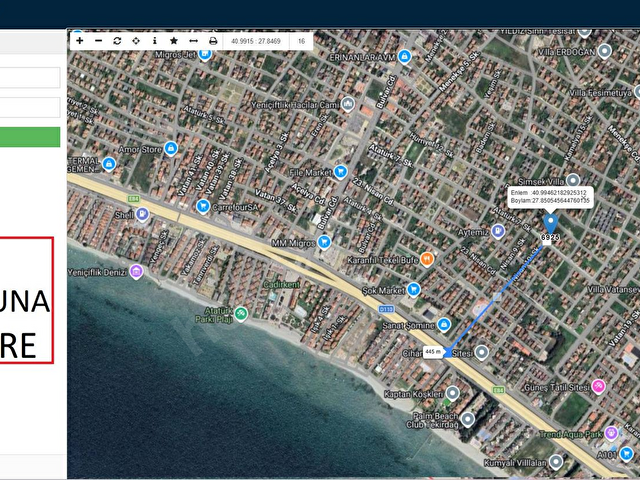Open the Karanfil Tekel Büfe restaurant marker
The image size is (640, 480).
[x=427, y=259]
